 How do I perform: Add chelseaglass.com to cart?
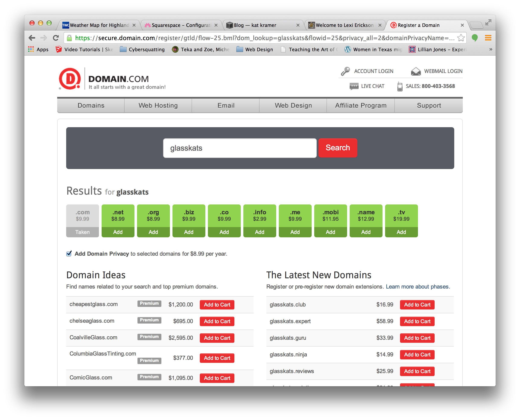pos(217,321)
